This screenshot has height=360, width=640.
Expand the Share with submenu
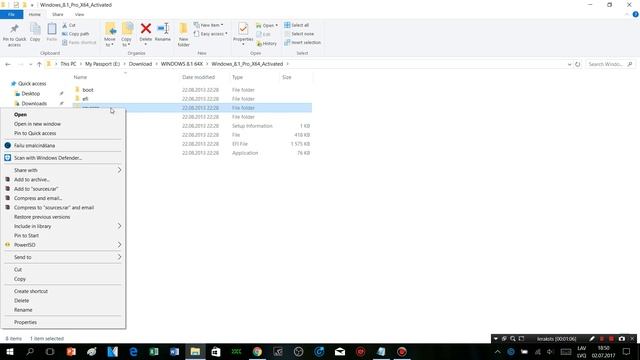[x=63, y=170]
